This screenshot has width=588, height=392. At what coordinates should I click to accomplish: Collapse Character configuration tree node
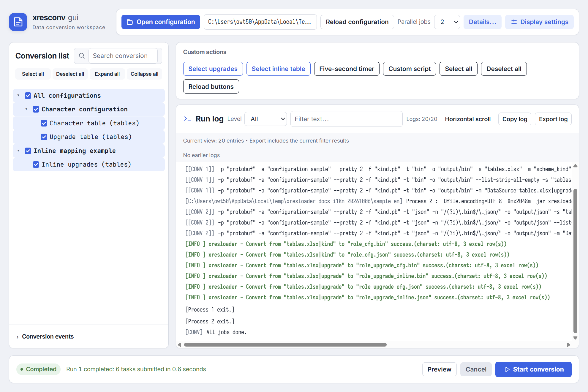pos(26,109)
